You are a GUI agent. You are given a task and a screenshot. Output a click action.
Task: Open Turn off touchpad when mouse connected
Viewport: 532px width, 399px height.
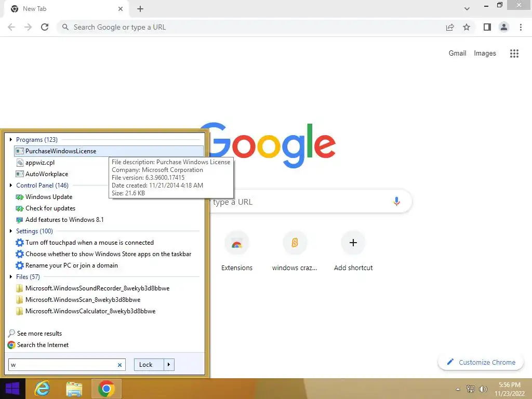(x=85, y=243)
